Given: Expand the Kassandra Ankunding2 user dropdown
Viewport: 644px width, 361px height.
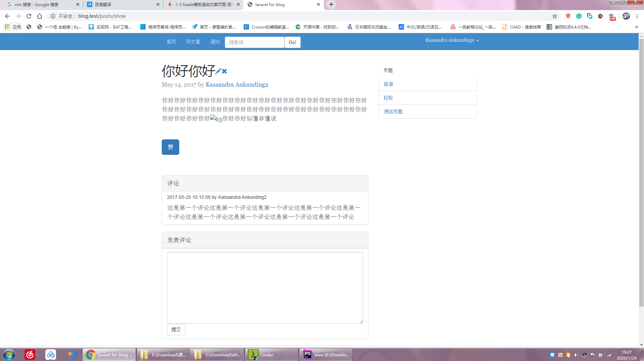Looking at the screenshot, I should pyautogui.click(x=452, y=40).
